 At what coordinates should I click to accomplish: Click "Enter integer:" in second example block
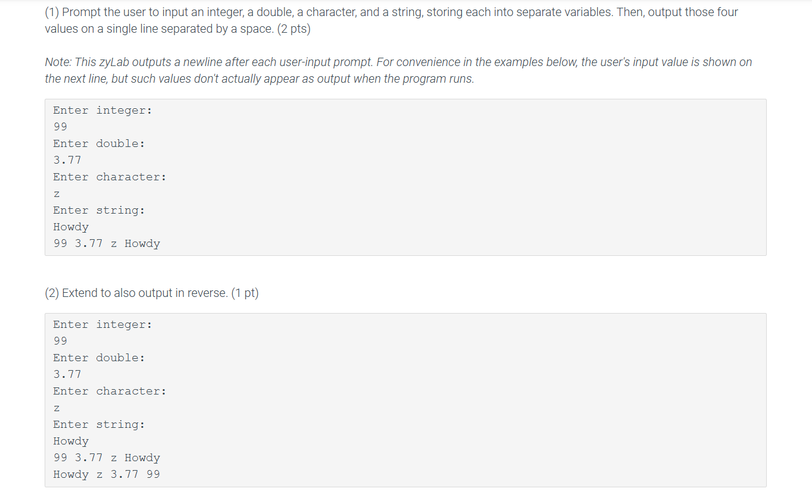pos(102,324)
